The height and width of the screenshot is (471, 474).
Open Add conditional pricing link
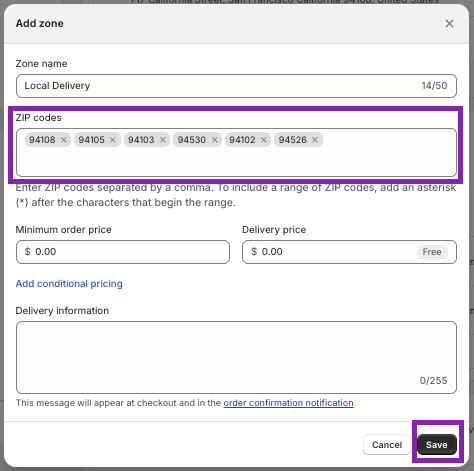tap(69, 284)
